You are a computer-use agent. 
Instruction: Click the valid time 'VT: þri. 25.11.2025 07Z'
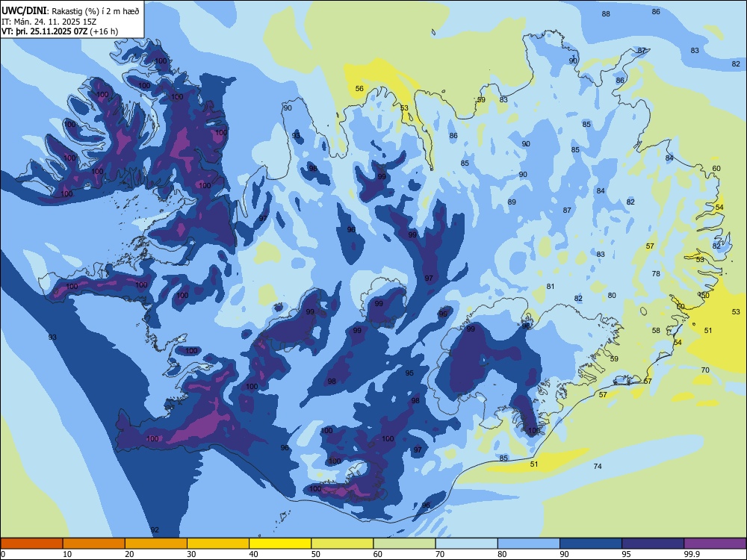pos(44,31)
